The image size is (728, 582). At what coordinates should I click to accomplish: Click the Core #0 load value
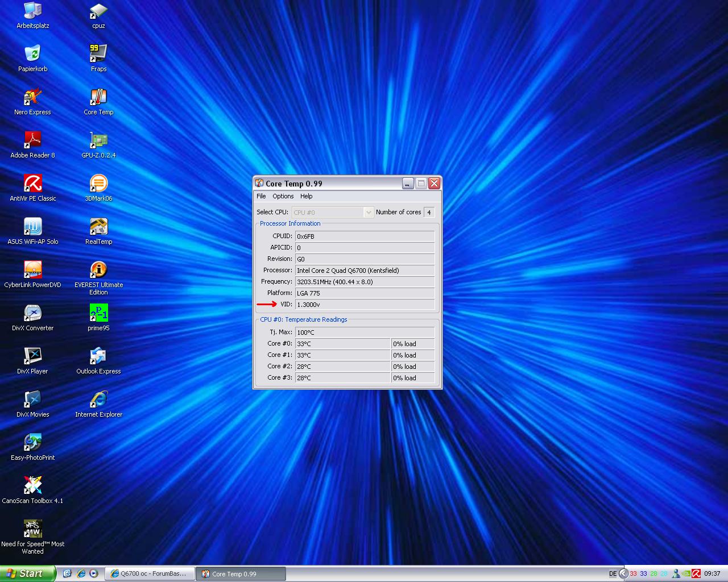413,344
